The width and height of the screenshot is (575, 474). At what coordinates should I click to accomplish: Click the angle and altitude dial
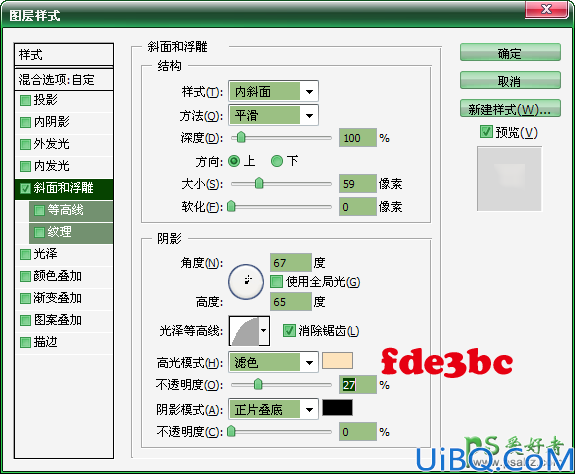pyautogui.click(x=246, y=282)
